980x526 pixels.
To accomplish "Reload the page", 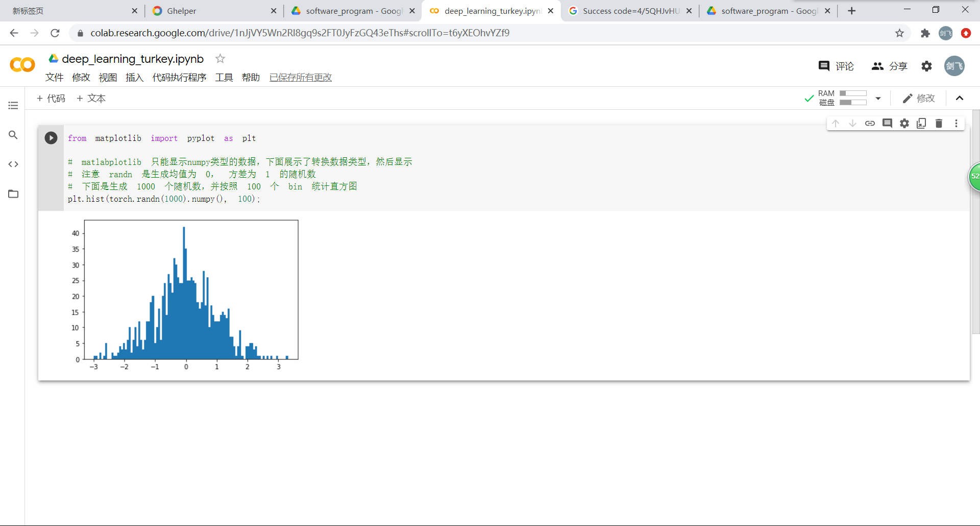I will click(55, 33).
